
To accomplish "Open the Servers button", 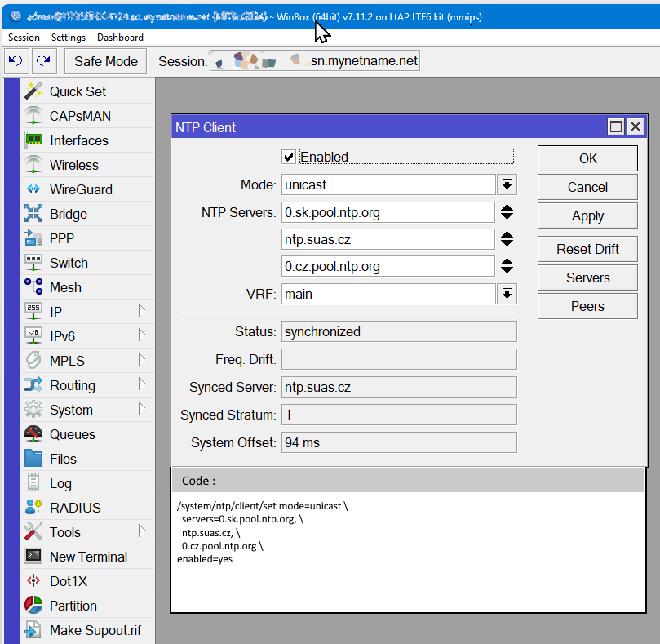I will point(587,278).
